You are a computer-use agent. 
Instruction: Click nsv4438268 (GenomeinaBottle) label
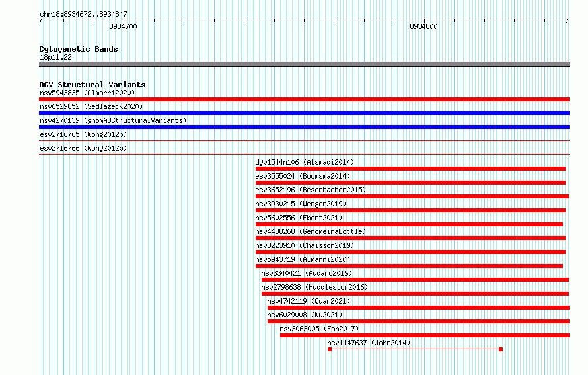click(x=311, y=231)
